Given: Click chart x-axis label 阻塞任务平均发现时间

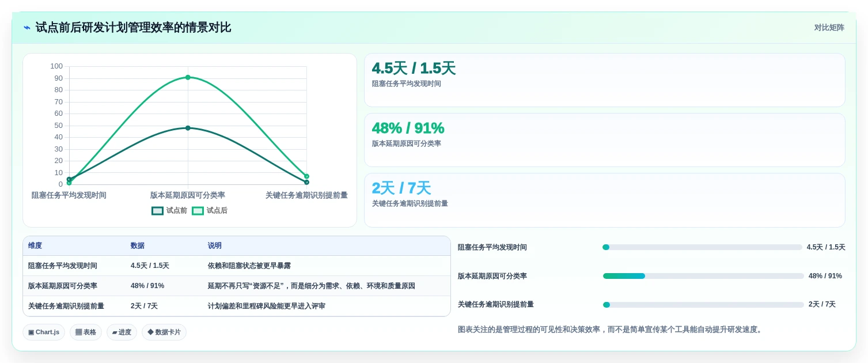Looking at the screenshot, I should [x=69, y=195].
